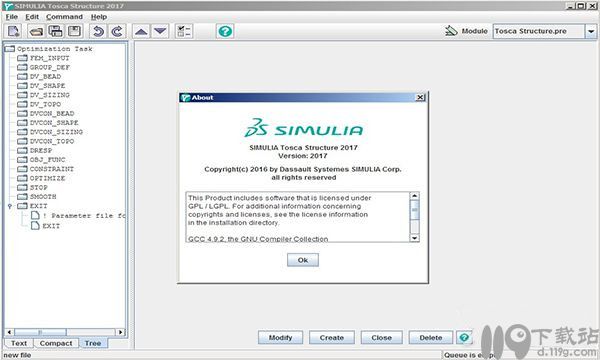Click the checklist toolbar icon
600x360 pixels.
(x=184, y=31)
